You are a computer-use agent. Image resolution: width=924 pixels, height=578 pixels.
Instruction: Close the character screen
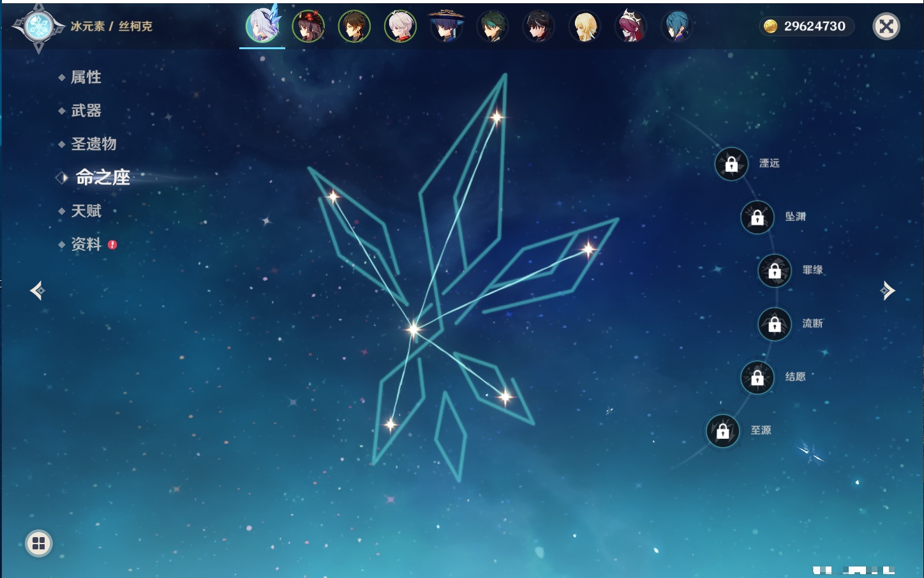[x=886, y=26]
